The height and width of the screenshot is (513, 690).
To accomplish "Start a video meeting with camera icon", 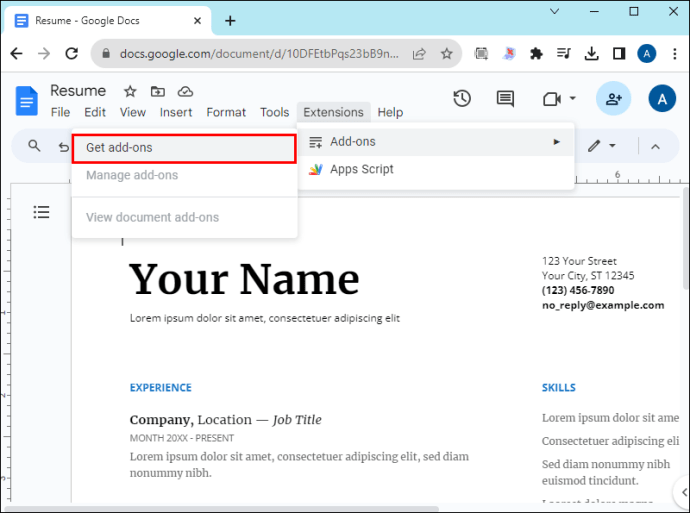I will [x=552, y=99].
